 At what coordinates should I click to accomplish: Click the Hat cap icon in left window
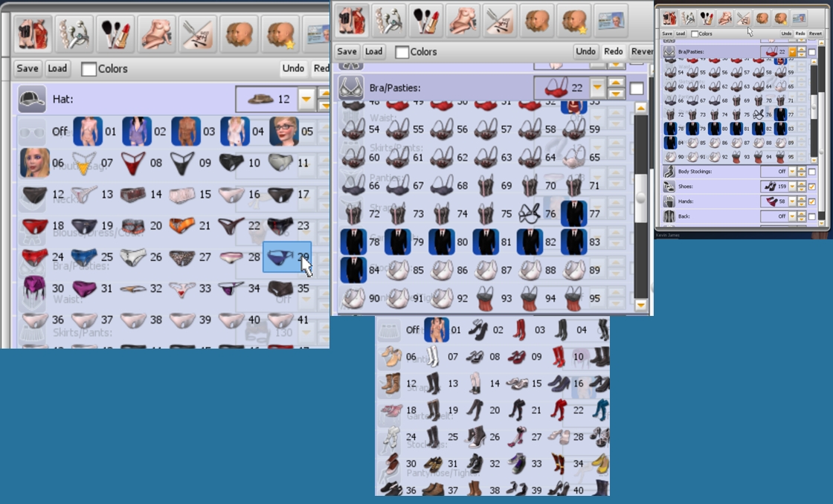point(32,99)
